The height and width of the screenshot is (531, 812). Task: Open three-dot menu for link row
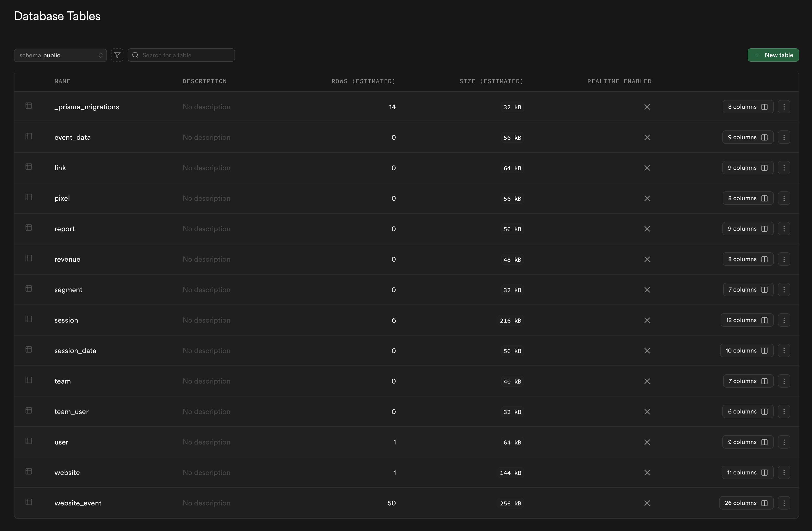pos(784,168)
